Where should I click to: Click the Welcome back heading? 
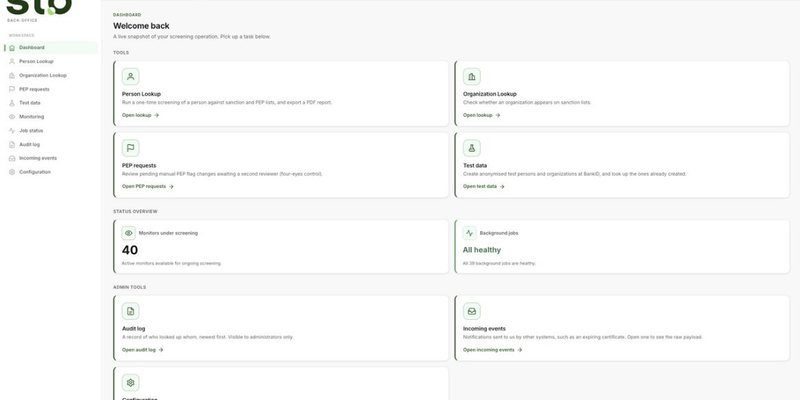[x=141, y=26]
